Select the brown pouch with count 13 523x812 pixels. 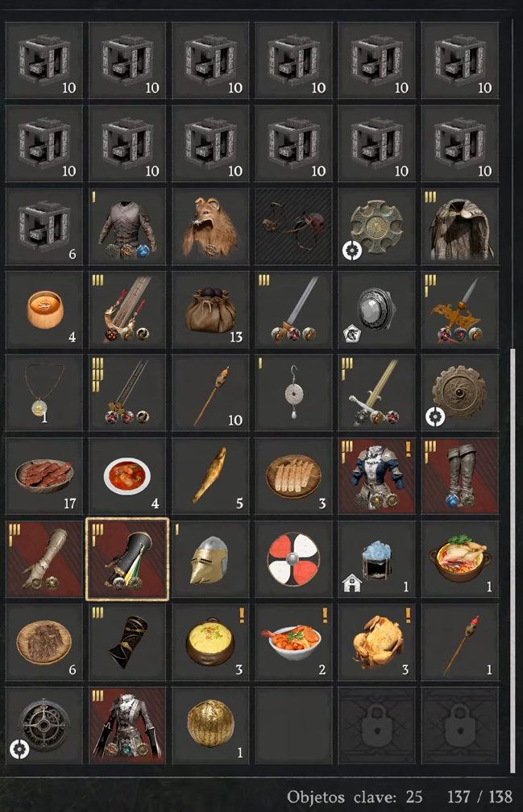pyautogui.click(x=210, y=309)
